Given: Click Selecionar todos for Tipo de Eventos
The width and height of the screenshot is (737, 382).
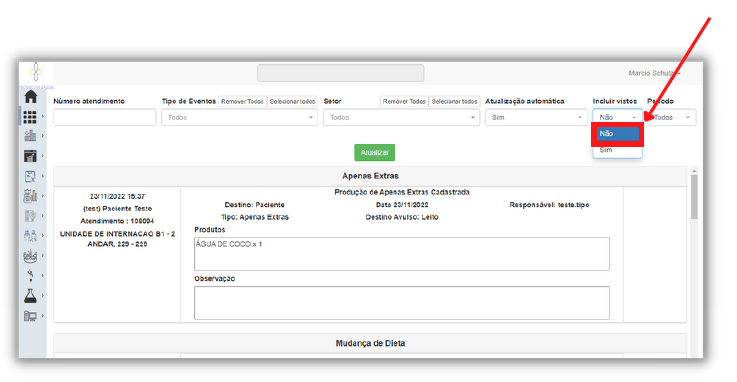Looking at the screenshot, I should click(x=292, y=101).
